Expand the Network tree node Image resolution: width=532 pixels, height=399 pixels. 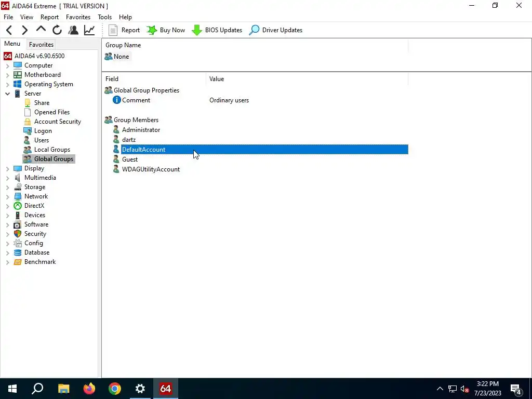tap(7, 196)
